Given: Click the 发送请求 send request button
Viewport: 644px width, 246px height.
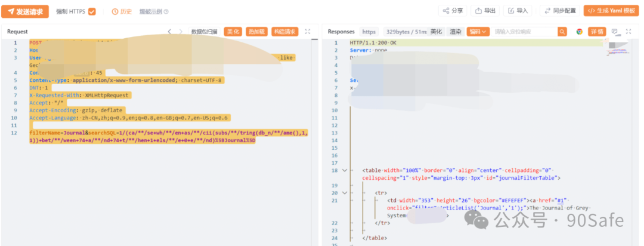Looking at the screenshot, I should (x=24, y=11).
